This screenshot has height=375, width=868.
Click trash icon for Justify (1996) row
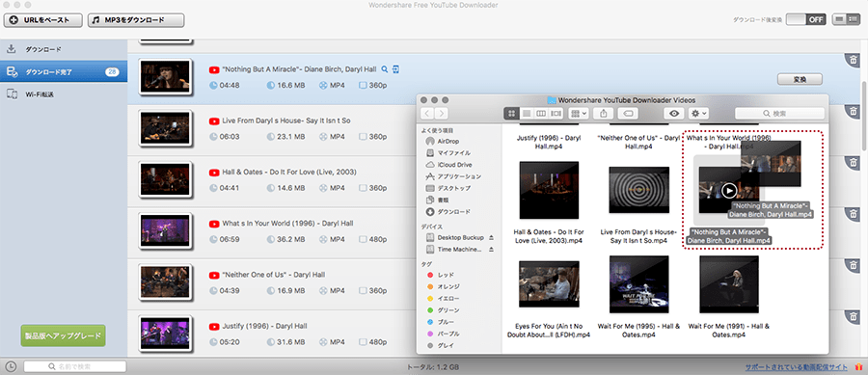(x=854, y=317)
